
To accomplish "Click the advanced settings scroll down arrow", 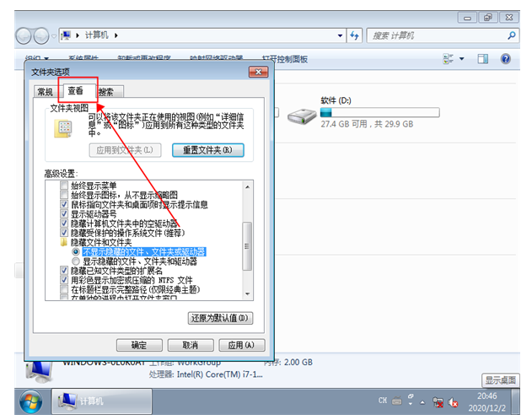I will [247, 293].
